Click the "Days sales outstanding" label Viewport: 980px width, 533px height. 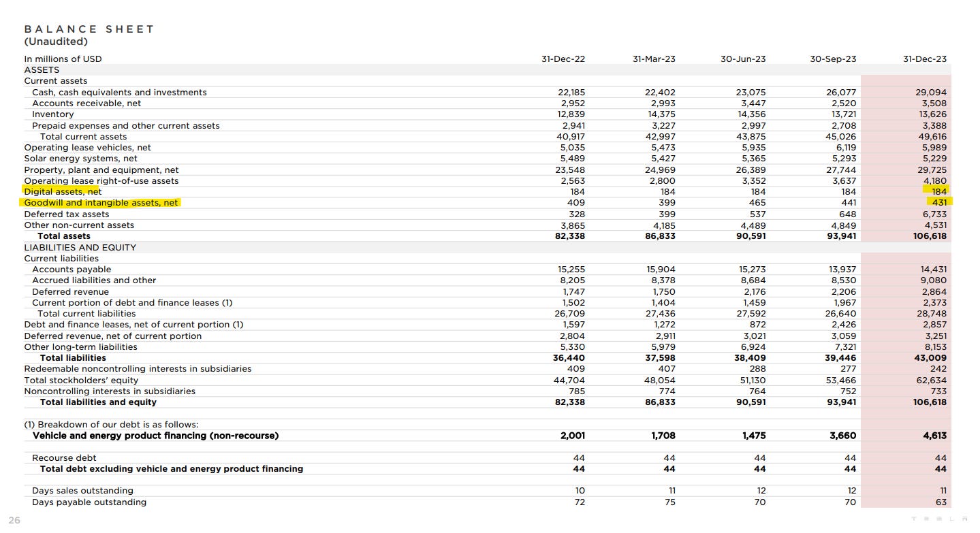click(82, 491)
